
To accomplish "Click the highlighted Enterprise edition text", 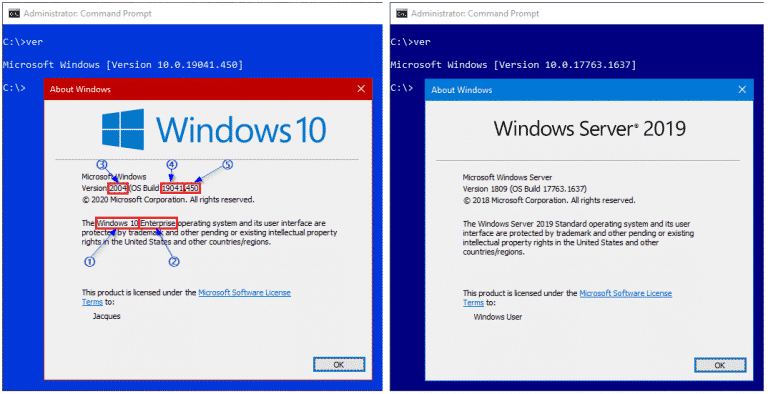I will (158, 223).
